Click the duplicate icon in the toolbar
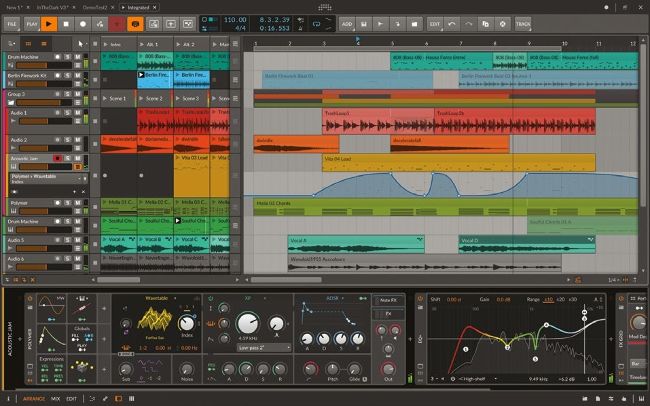Screen dimensions: 650x406 (x=485, y=24)
